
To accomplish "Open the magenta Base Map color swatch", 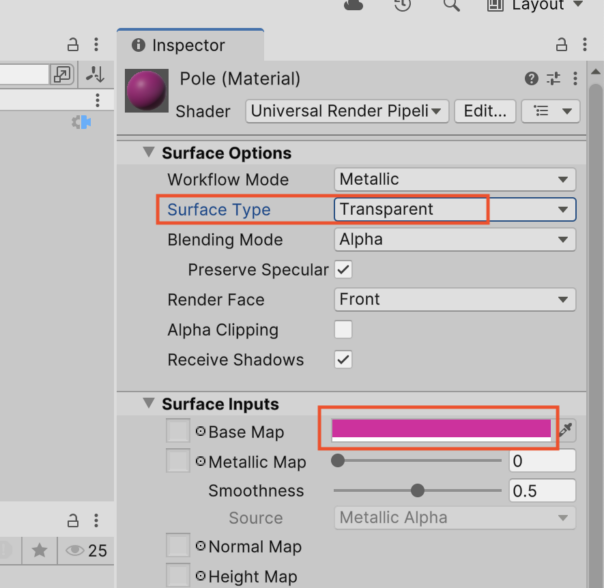I will coord(441,430).
